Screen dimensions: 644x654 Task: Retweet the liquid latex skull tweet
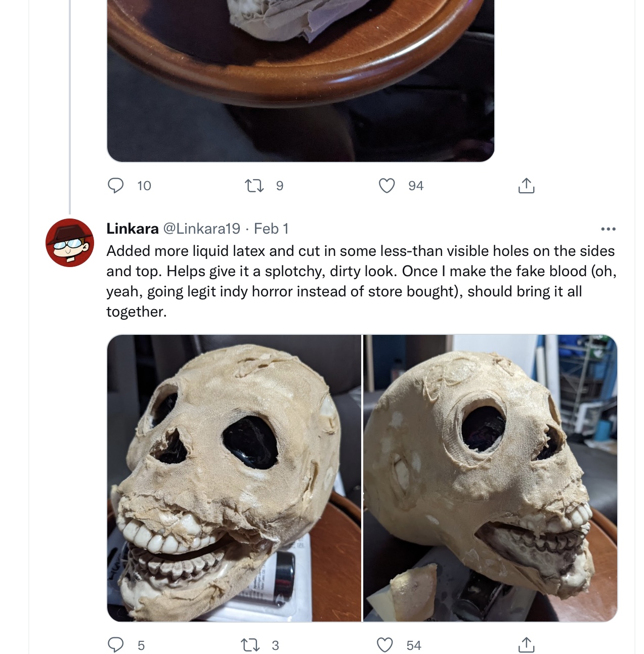(x=250, y=645)
